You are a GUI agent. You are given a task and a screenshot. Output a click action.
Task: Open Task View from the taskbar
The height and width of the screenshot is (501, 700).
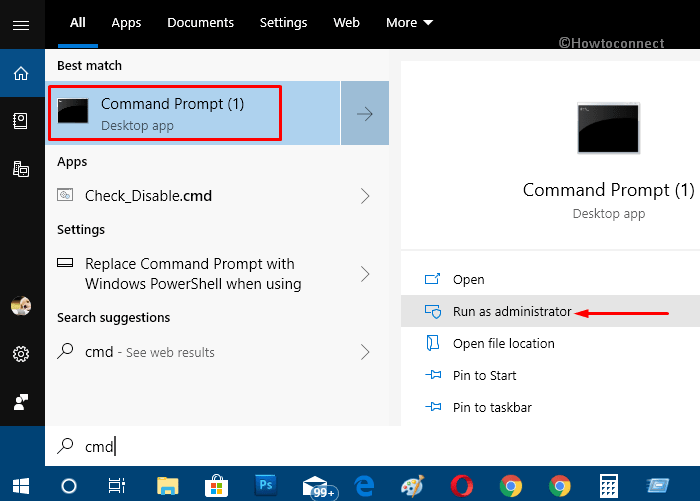[117, 486]
